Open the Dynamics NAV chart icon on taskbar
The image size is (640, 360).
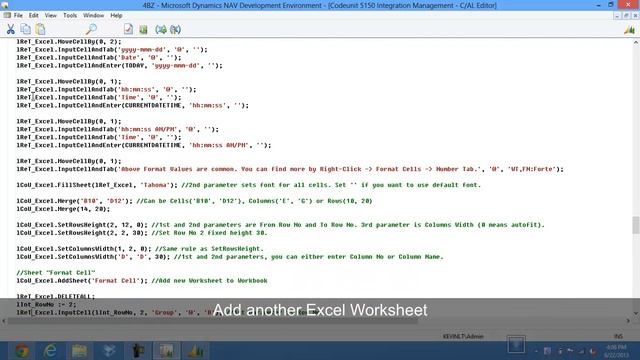tap(196, 351)
